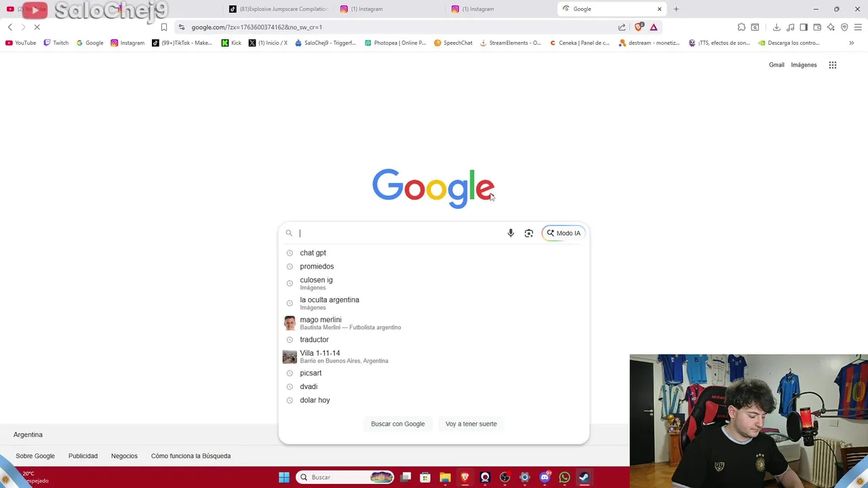The width and height of the screenshot is (868, 488).
Task: Open site settings icon in address bar
Action: pyautogui.click(x=182, y=27)
